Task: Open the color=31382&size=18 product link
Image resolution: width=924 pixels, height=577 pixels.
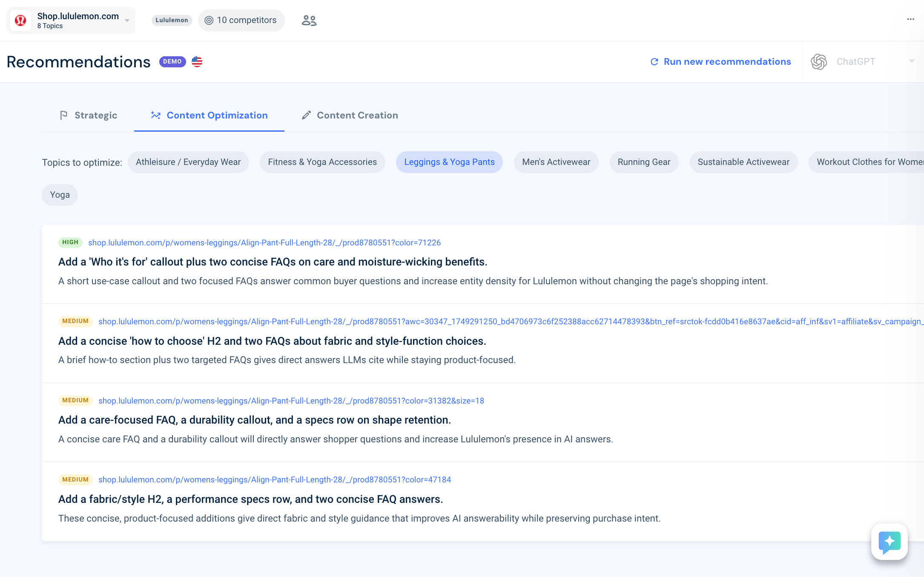Action: 291,401
